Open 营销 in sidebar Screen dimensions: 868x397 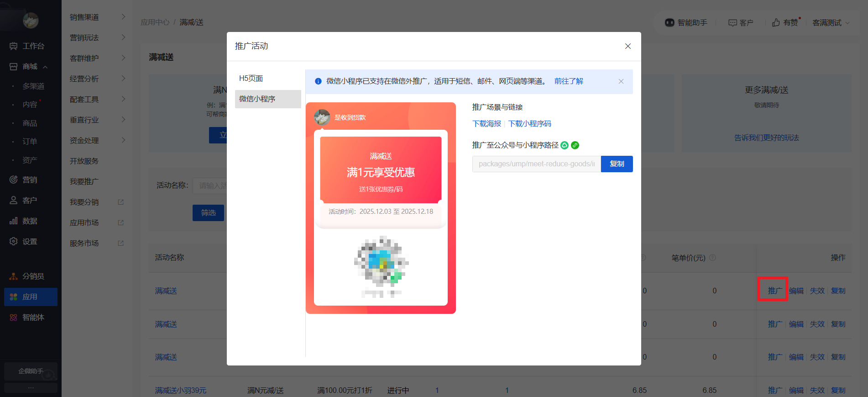30,180
